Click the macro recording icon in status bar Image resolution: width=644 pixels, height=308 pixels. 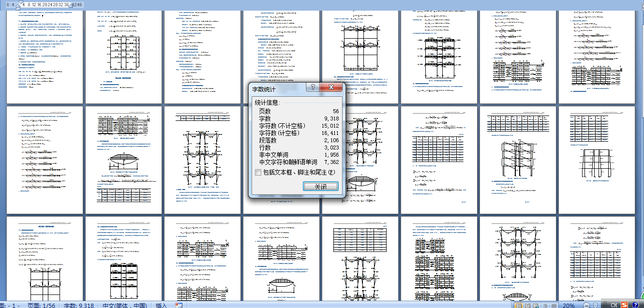[178, 306]
